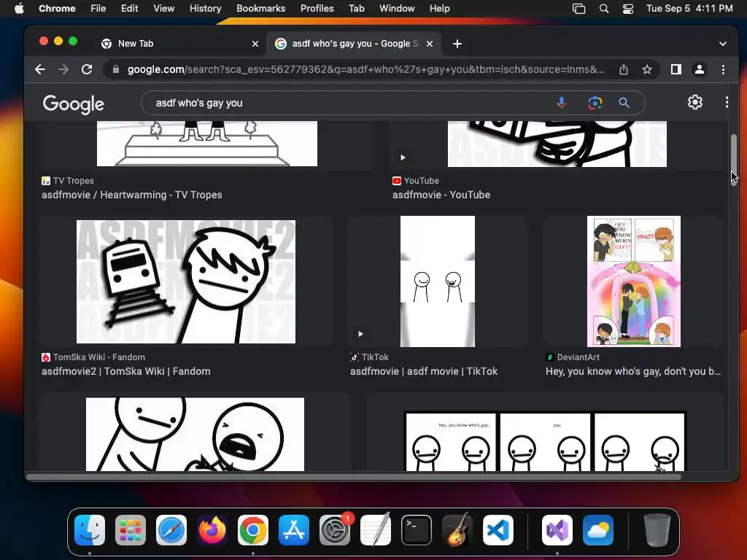
Task: Click the Google search magnifier button
Action: [x=624, y=103]
